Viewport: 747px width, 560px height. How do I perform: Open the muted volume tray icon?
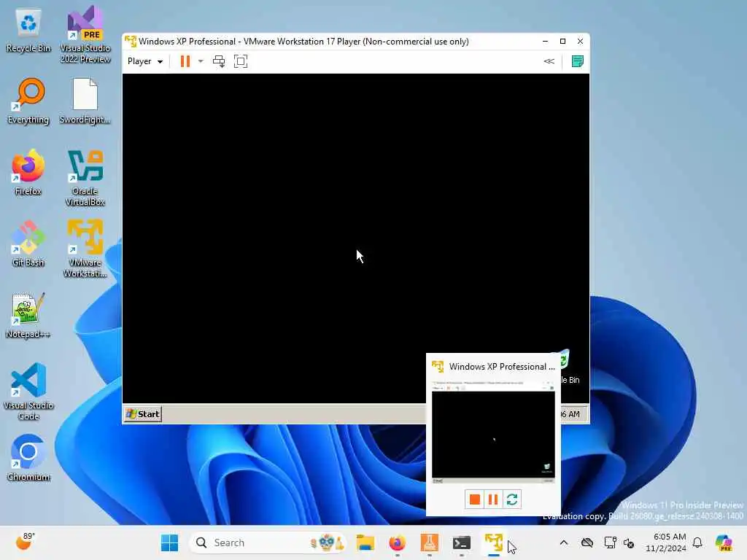coord(629,542)
